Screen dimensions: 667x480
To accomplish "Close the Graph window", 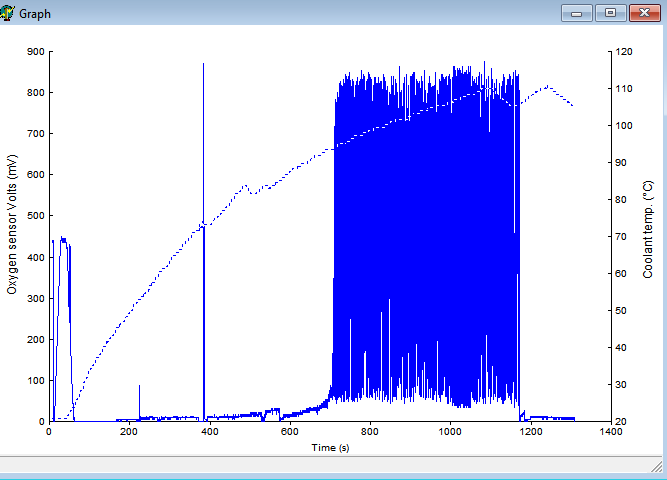I will pos(645,13).
